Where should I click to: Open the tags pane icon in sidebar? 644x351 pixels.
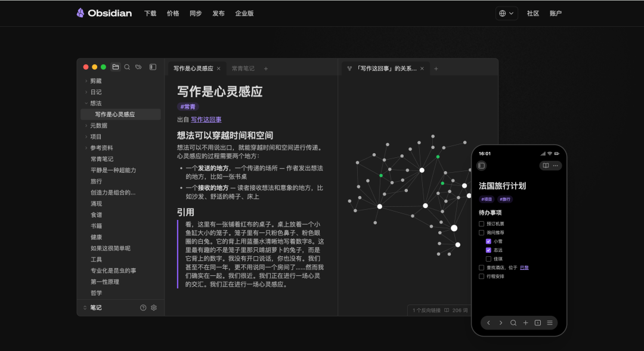pyautogui.click(x=138, y=67)
